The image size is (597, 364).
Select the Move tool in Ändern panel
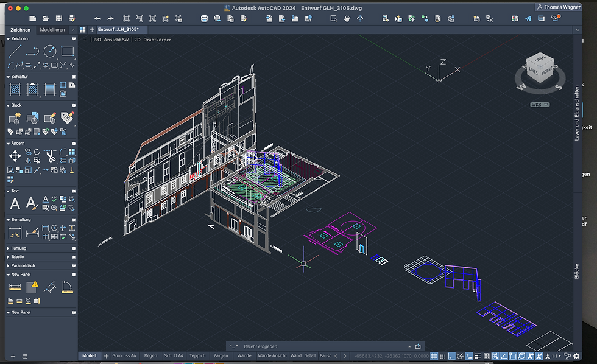pos(15,156)
